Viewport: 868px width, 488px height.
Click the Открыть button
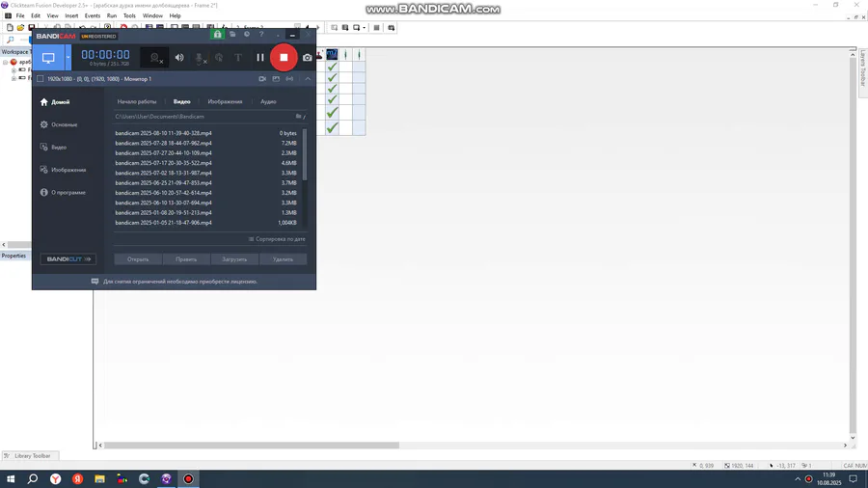[138, 258]
